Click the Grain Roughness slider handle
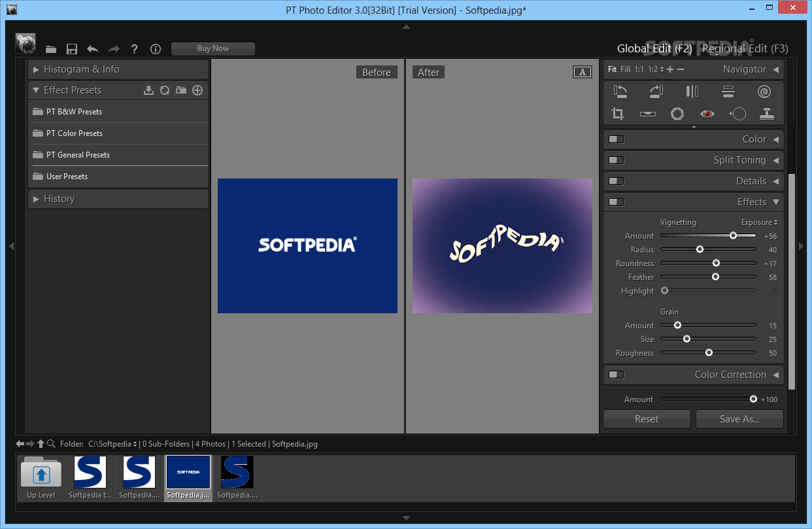 (x=709, y=352)
